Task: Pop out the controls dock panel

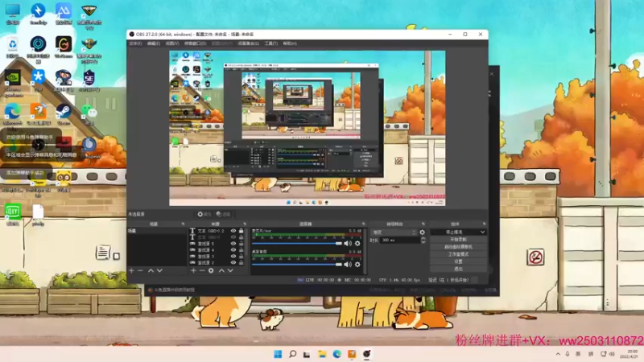Action: [485, 224]
